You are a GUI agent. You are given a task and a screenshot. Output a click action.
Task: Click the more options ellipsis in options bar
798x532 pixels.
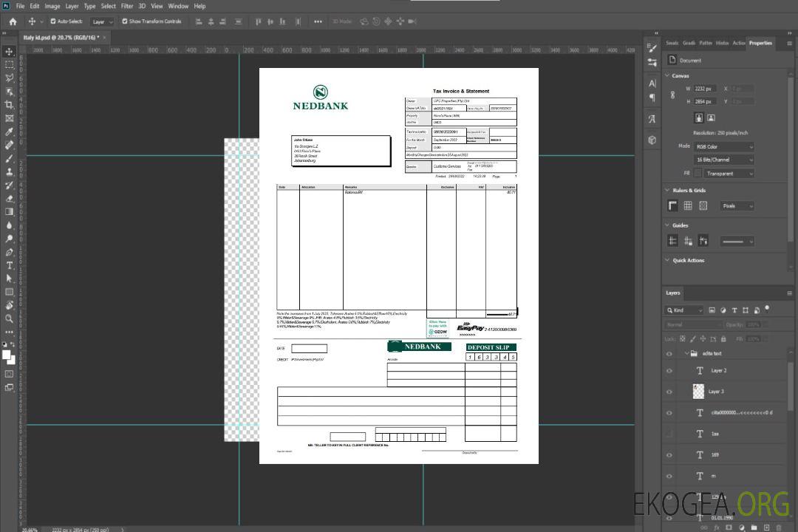(x=318, y=21)
